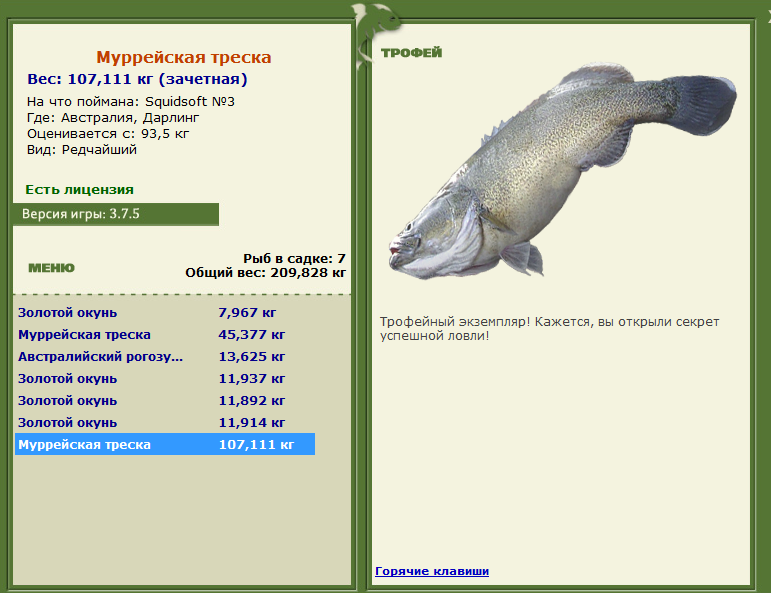Viewport: 771px width, 593px height.
Task: Select the highlighted Муррейская треска 107,111 кг row
Action: (165, 445)
